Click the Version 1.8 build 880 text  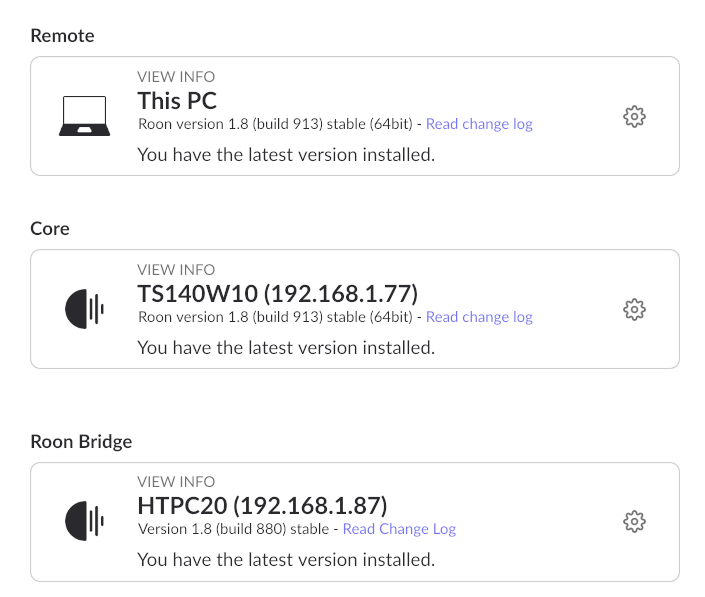click(x=233, y=529)
